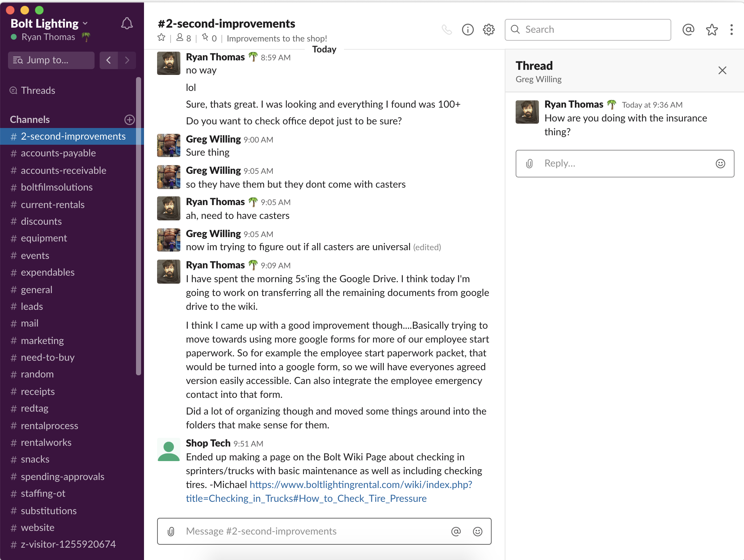Open channel settings gear icon
The width and height of the screenshot is (744, 560).
[489, 29]
